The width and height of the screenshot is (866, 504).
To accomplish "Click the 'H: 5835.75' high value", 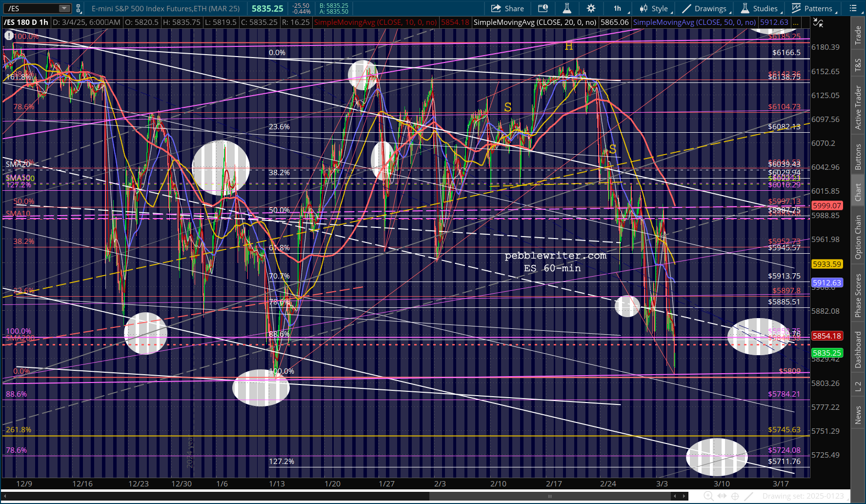I will tap(182, 22).
